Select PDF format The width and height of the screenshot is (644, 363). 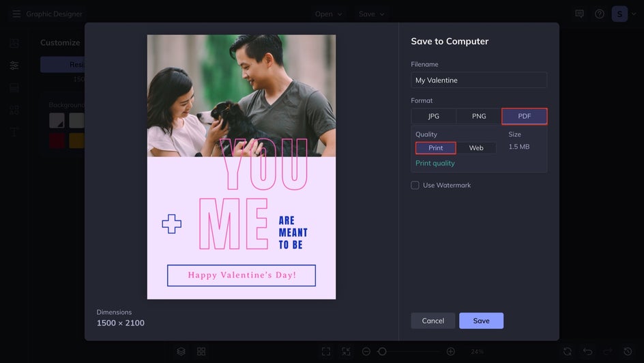coord(525,116)
